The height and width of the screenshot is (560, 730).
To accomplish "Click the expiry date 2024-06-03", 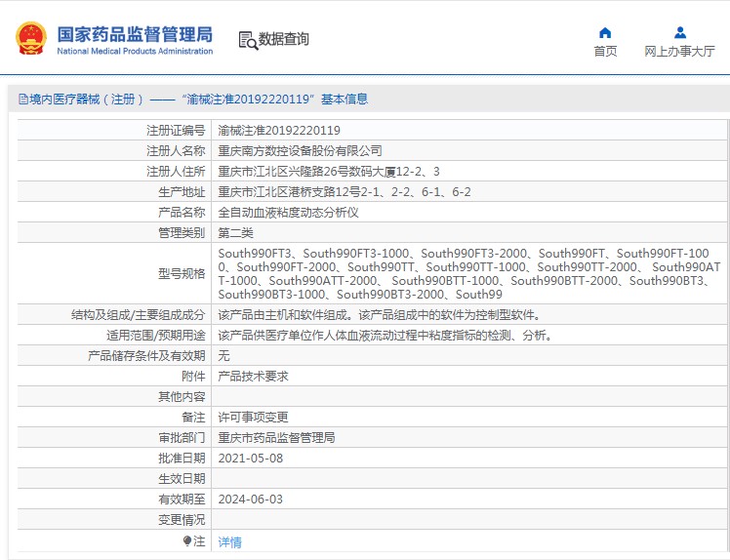I will click(251, 500).
